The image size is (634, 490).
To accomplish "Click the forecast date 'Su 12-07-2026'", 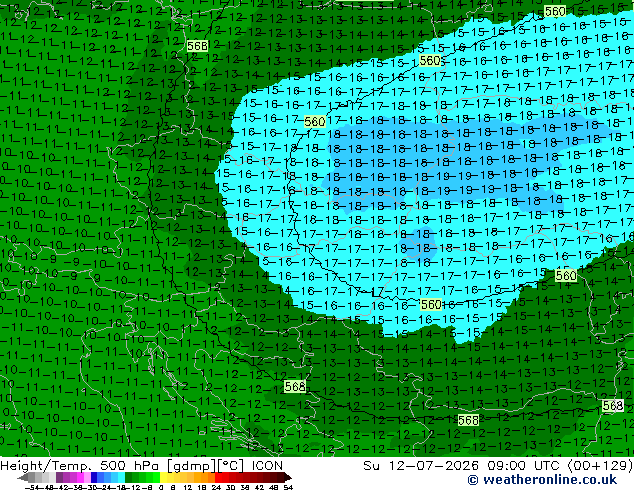I will (x=421, y=466).
